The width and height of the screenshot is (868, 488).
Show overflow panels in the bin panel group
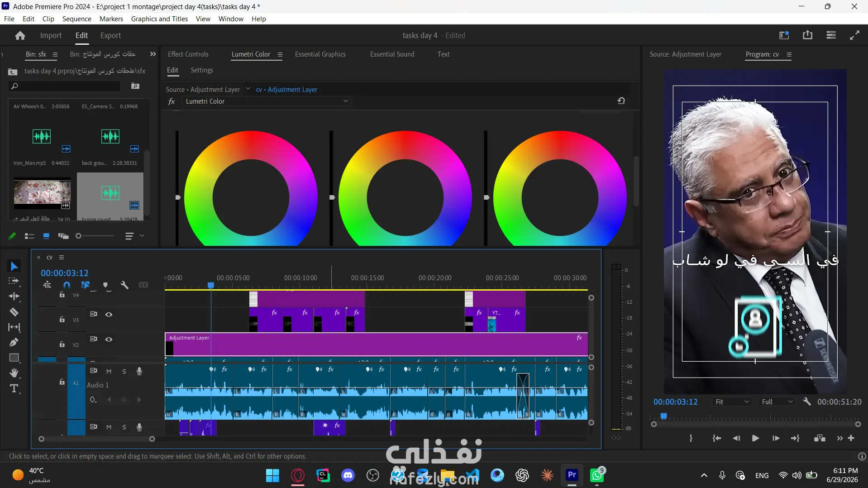[x=153, y=54]
